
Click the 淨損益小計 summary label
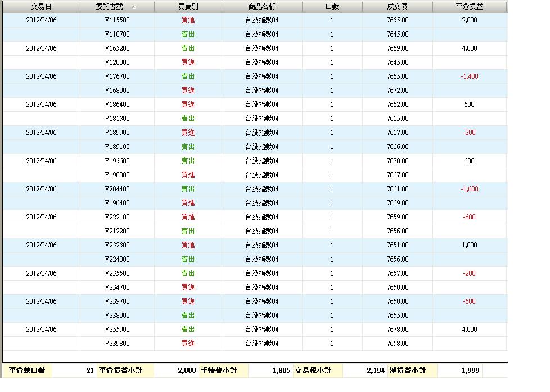pos(407,370)
